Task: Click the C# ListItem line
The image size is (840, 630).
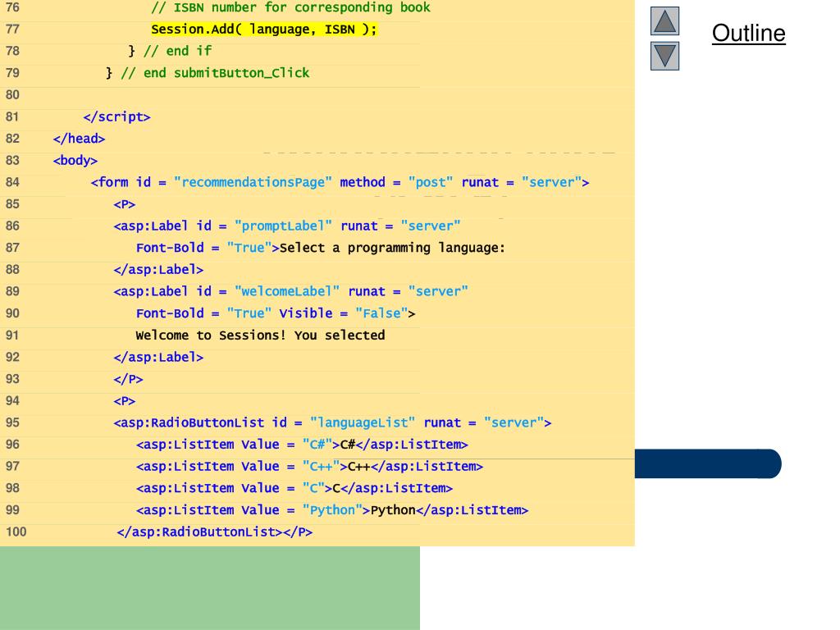Action: tap(302, 445)
